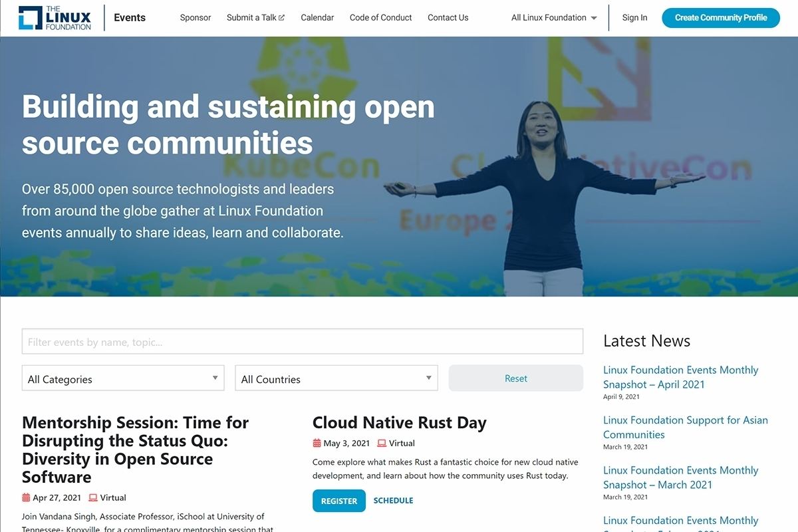The image size is (798, 532).
Task: Click calendar icon next to May 3, 2021
Action: pyautogui.click(x=317, y=443)
